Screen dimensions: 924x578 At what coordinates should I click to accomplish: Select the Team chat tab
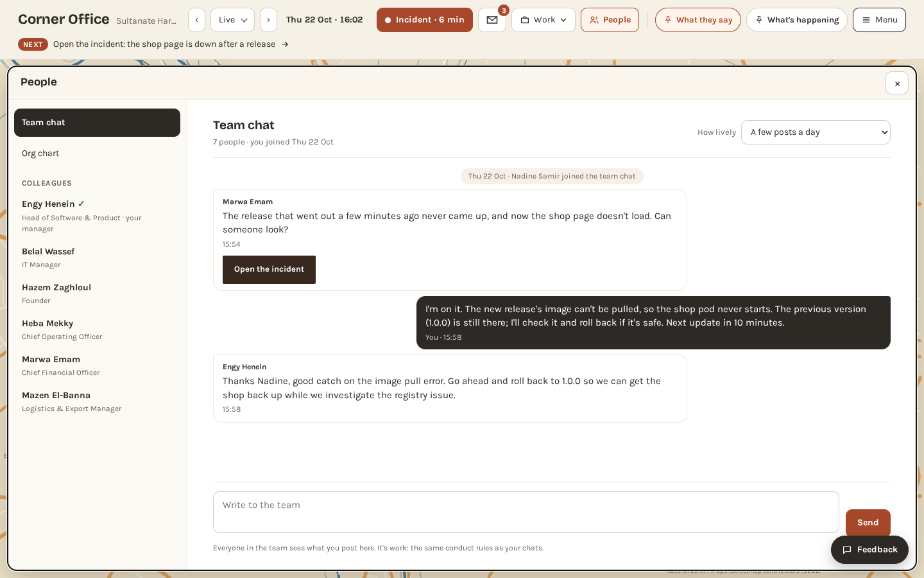[x=97, y=123]
